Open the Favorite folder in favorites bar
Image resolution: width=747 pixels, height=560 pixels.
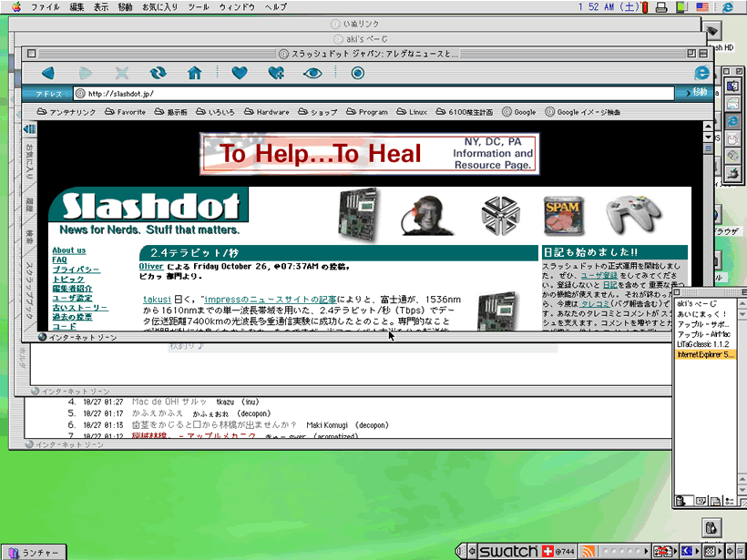coord(126,112)
